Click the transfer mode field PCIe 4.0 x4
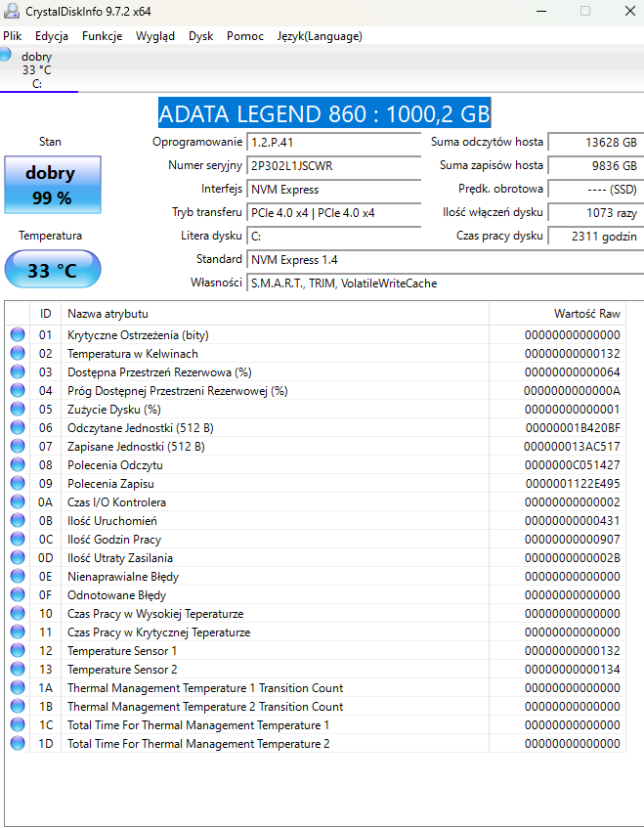Viewport: 644px width, 828px height. (333, 213)
